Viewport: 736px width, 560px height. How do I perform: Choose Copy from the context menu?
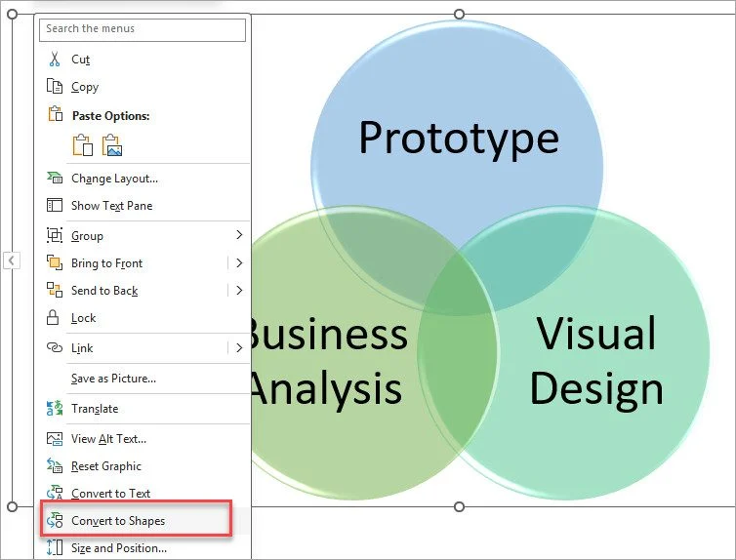(x=143, y=86)
